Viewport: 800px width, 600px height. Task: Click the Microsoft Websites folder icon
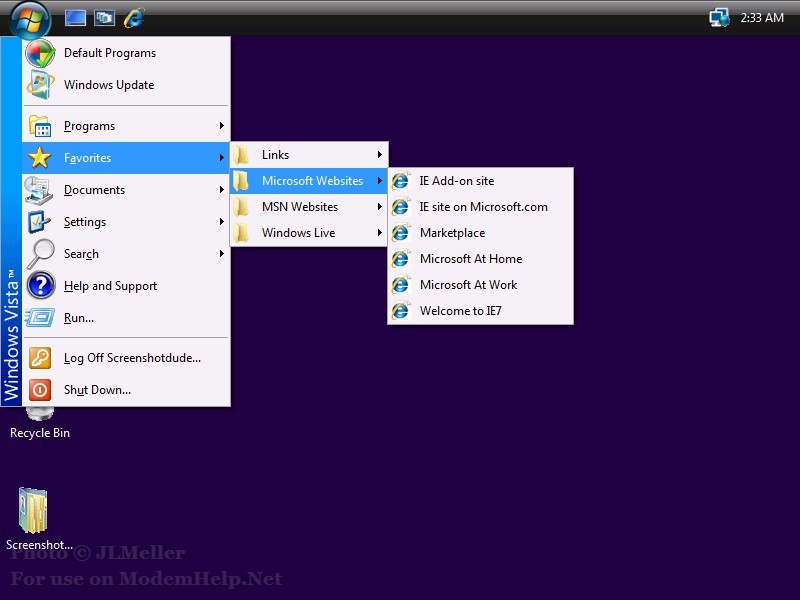click(241, 181)
